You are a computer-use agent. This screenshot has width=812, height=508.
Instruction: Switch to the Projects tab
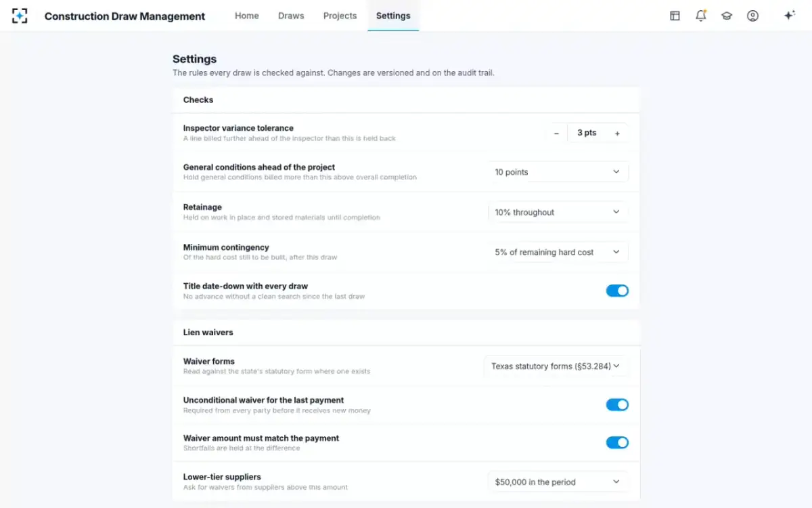pos(340,16)
